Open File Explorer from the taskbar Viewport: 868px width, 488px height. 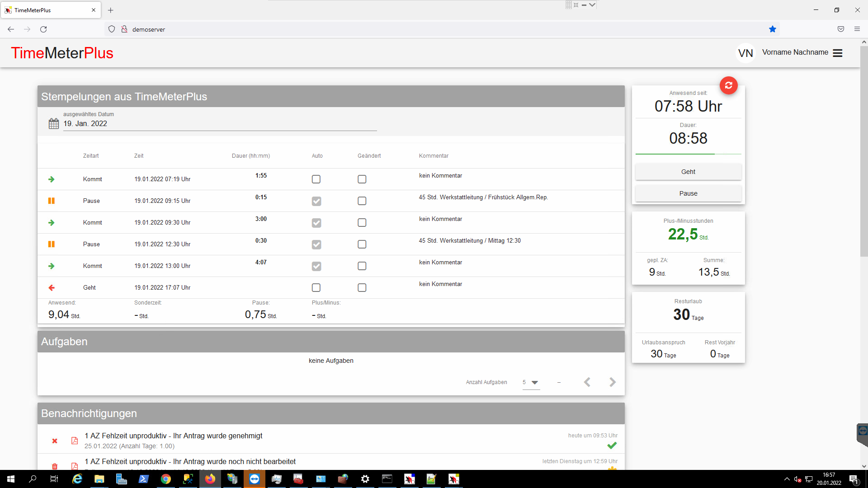[99, 479]
